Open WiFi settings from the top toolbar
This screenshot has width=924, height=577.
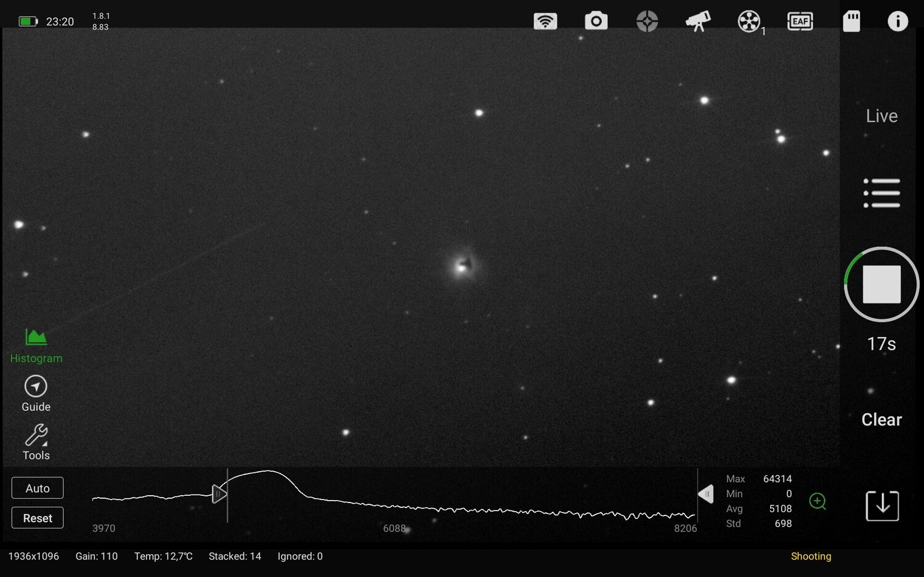[545, 20]
